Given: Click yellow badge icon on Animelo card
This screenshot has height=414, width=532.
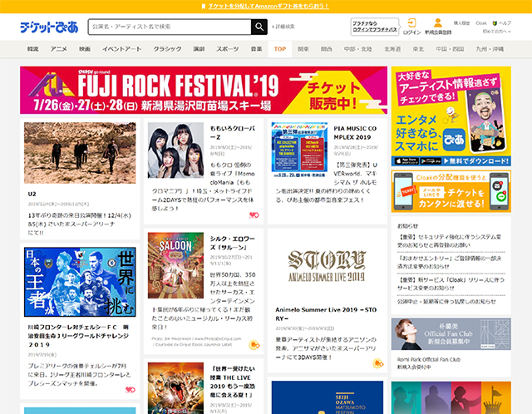Looking at the screenshot, I should (378, 363).
